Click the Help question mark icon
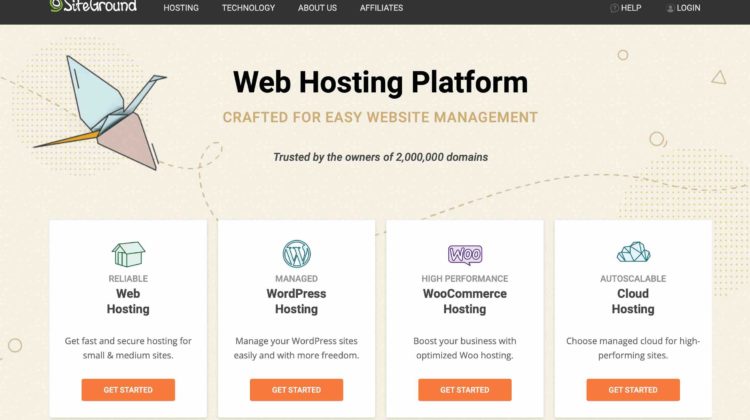Image resolution: width=750 pixels, height=420 pixels. coord(614,8)
